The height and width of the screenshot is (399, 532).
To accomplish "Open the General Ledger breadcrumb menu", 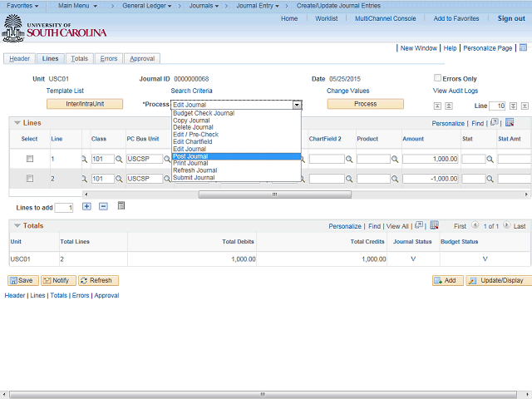I will point(146,6).
